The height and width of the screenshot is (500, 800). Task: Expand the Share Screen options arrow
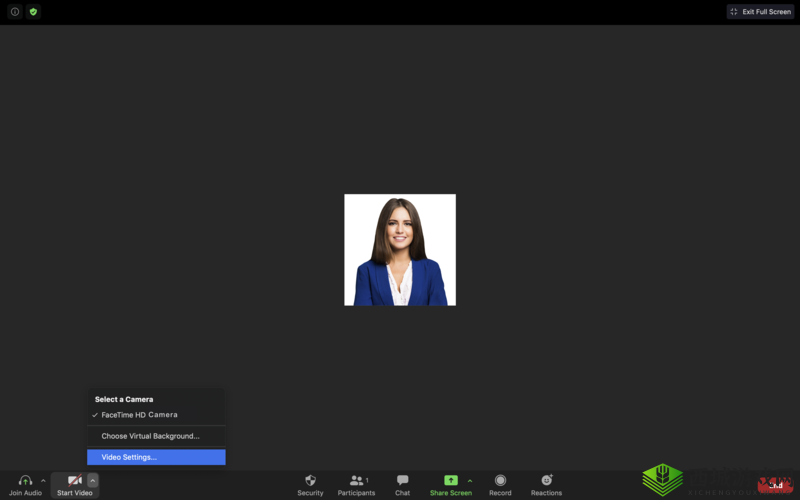point(470,481)
